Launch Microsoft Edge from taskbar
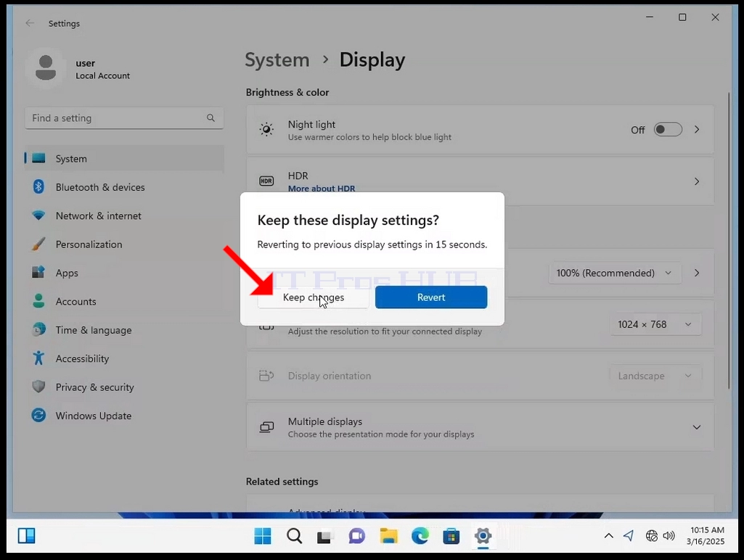 [x=420, y=536]
